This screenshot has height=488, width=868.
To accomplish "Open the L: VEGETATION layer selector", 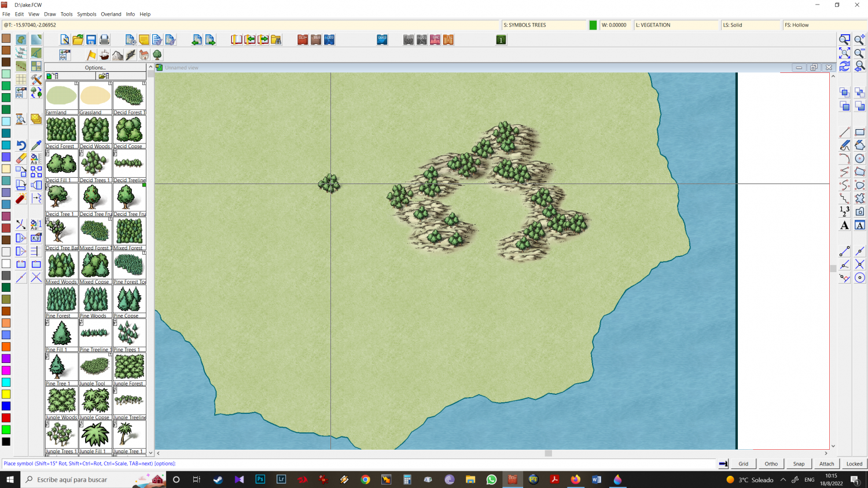I will click(676, 25).
